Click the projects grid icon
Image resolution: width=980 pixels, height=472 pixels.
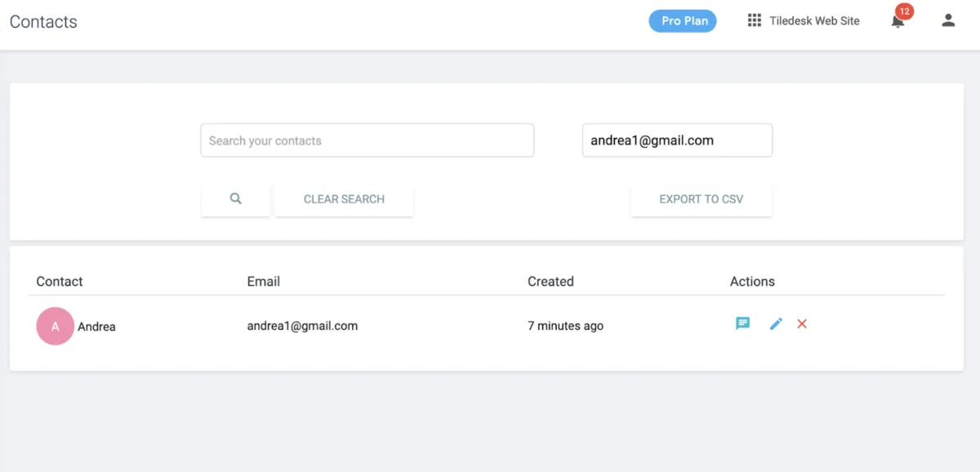point(755,20)
